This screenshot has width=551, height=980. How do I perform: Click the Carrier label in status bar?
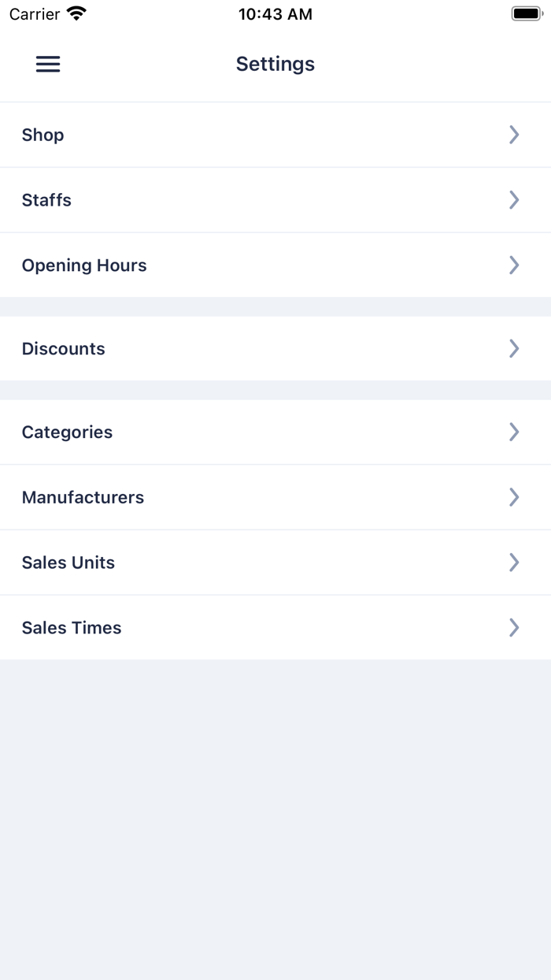tap(33, 13)
